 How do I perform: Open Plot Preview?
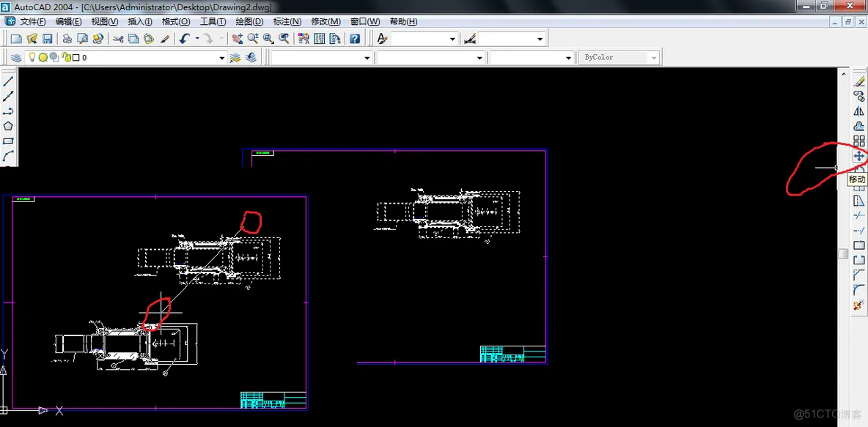tap(83, 39)
